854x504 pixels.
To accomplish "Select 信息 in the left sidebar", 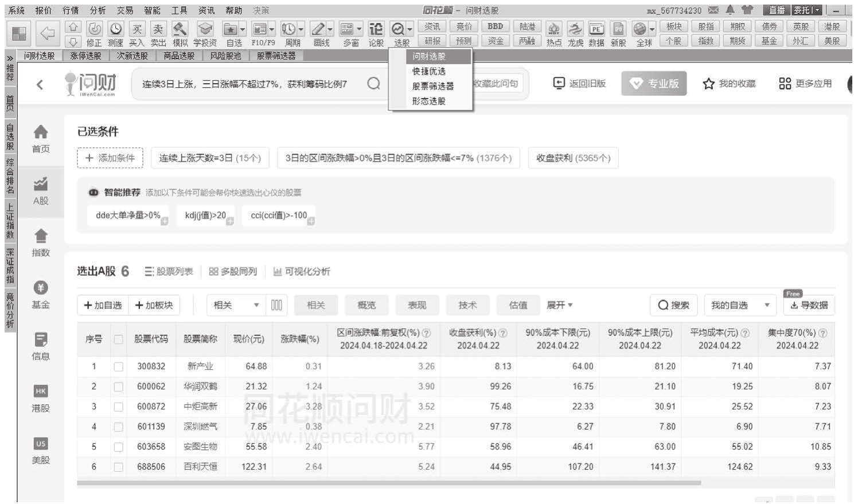I will click(x=41, y=347).
